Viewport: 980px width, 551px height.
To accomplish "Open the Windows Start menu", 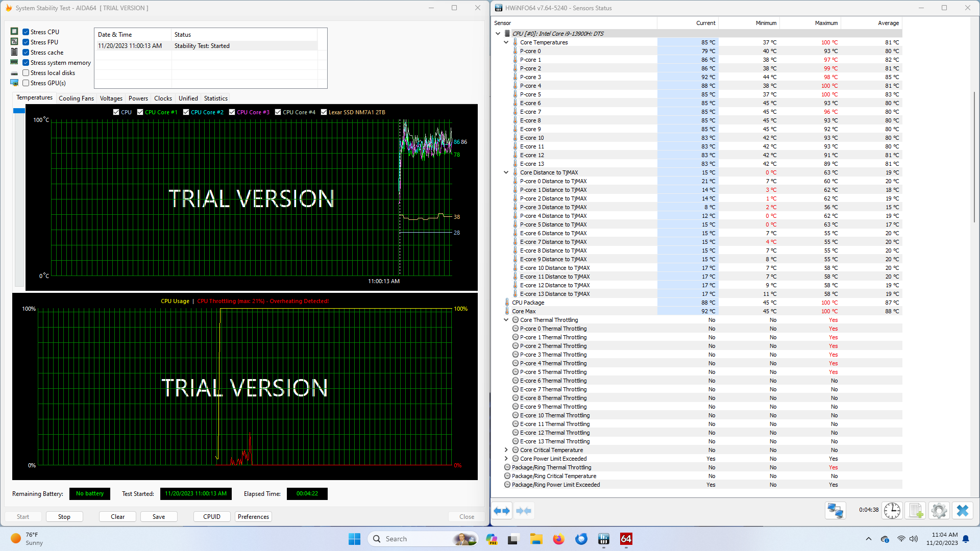I will (x=354, y=539).
